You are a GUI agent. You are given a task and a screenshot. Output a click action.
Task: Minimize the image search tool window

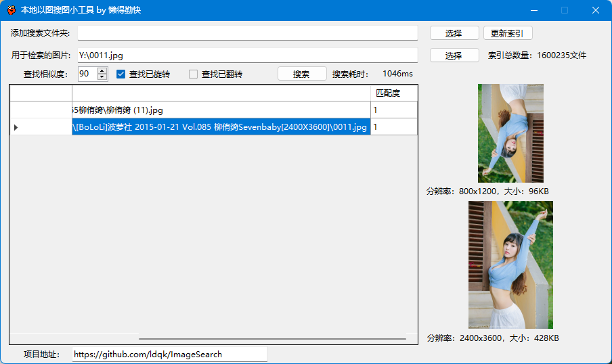coord(534,10)
